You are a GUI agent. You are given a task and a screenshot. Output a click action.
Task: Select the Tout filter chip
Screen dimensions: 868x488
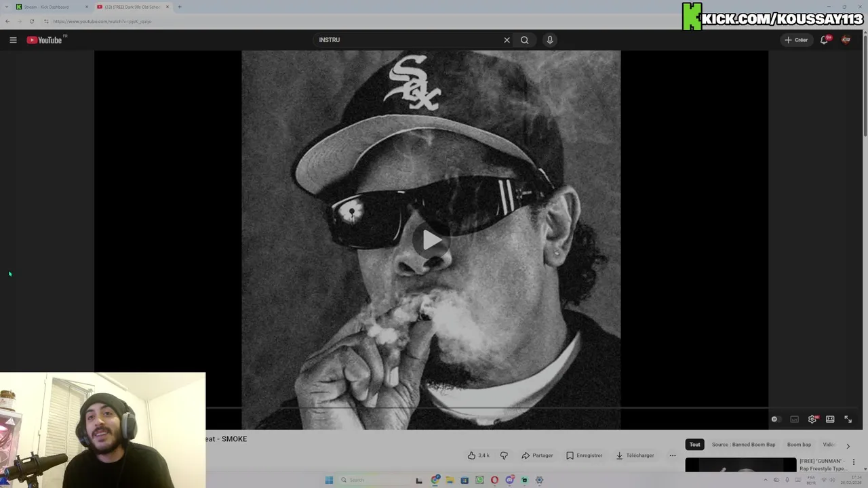pyautogui.click(x=694, y=445)
